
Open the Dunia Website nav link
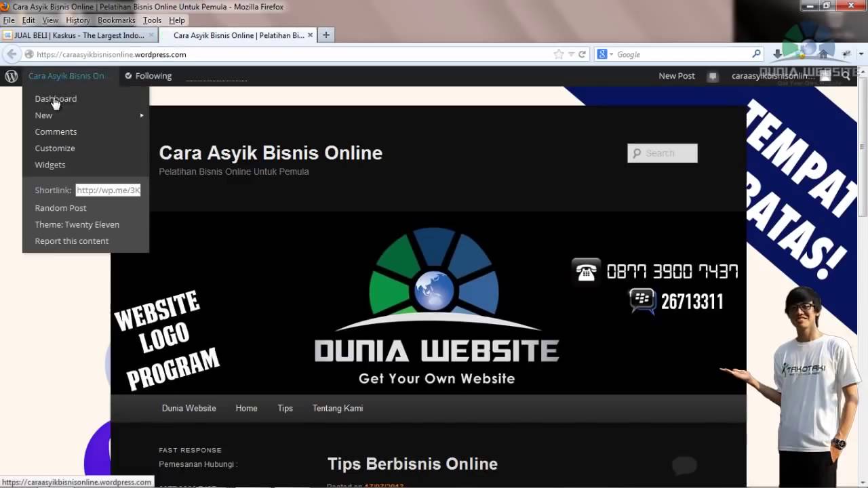[x=189, y=409]
